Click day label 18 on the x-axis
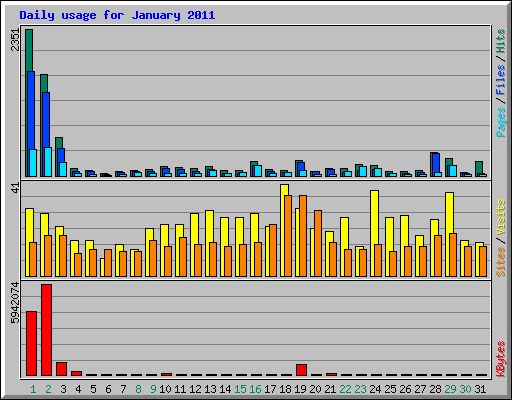The image size is (512, 400). coord(285,389)
